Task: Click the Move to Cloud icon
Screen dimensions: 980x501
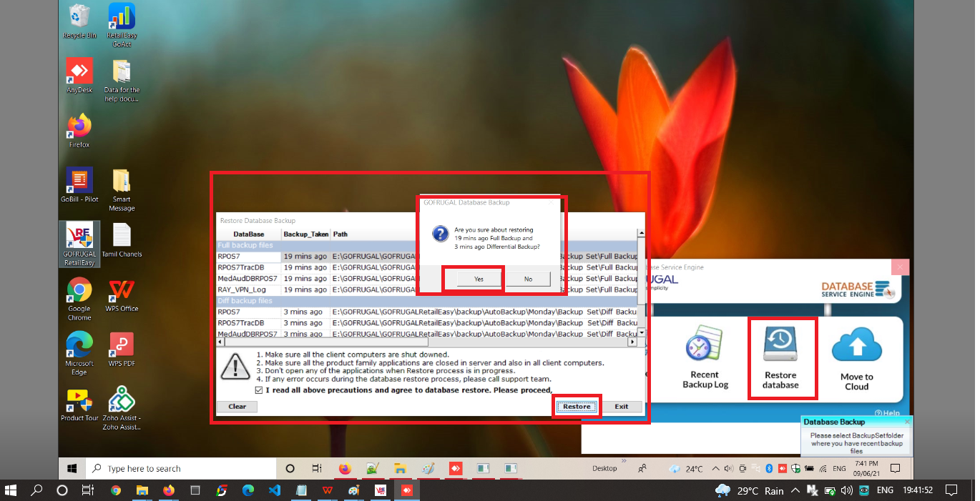Action: (x=856, y=359)
